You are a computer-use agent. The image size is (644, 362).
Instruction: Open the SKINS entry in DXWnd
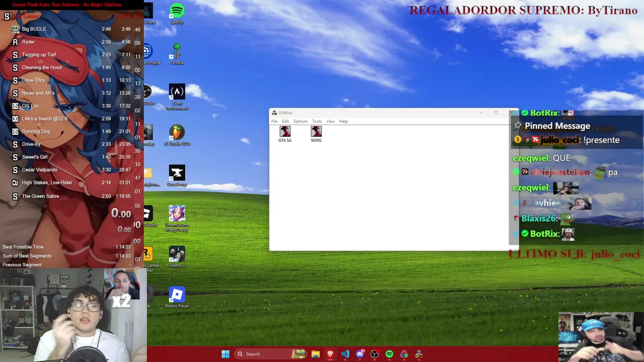click(316, 134)
